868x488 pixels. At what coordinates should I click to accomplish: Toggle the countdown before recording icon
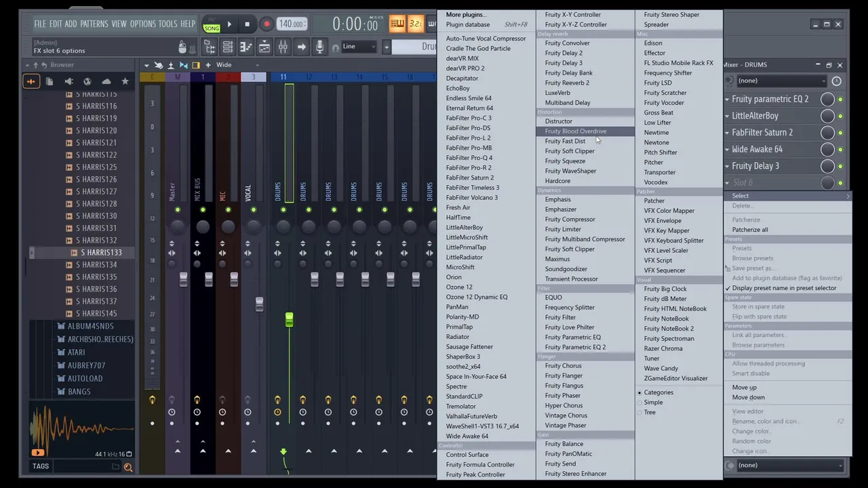click(x=415, y=24)
